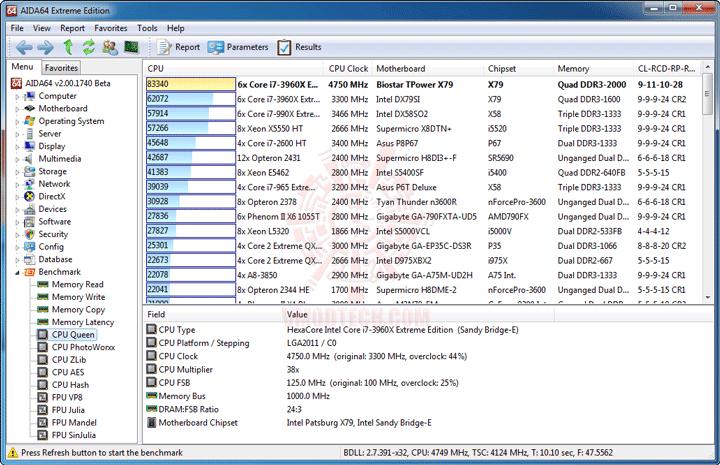Select the FPU Julia benchmark icon
Viewport: 720px width, 465px height.
(43, 410)
